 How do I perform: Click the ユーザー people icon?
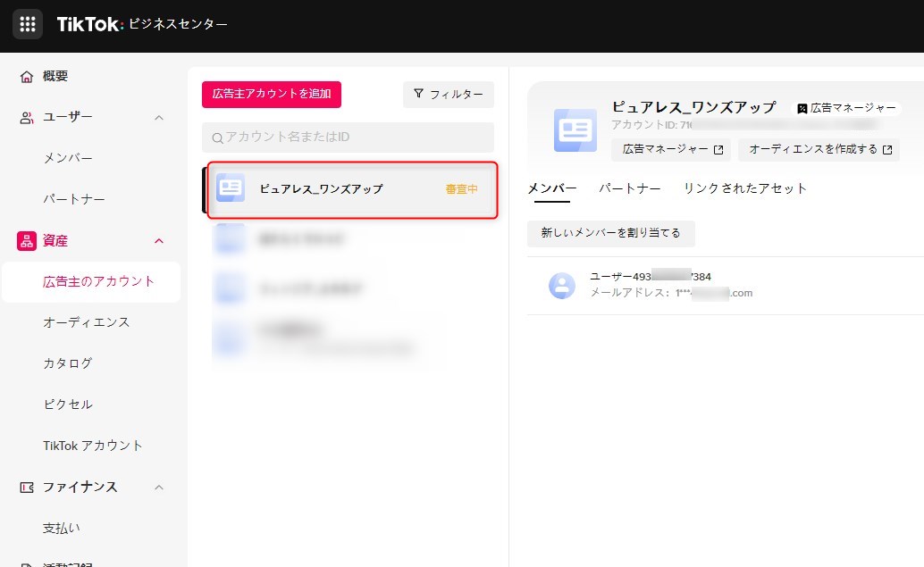click(x=27, y=118)
